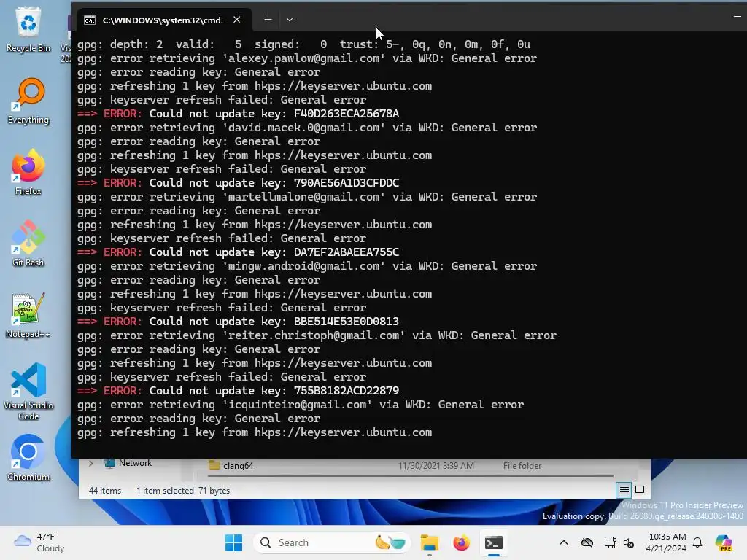Switch File Explorer to details view
This screenshot has height=560, width=747.
click(624, 490)
